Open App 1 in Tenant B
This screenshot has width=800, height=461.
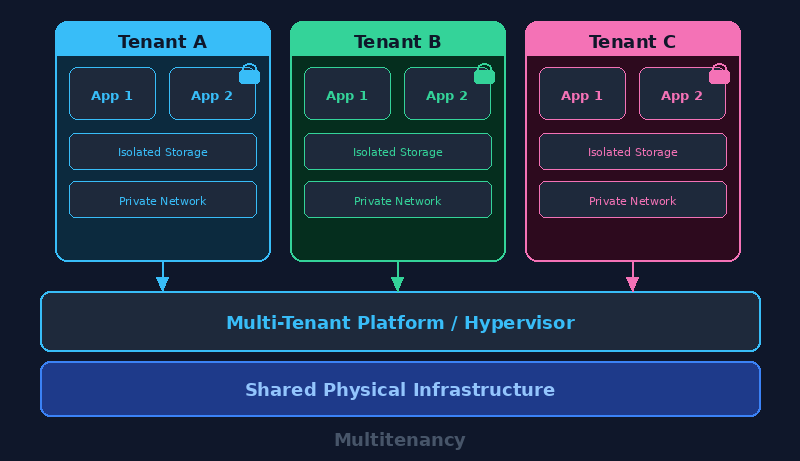347,94
